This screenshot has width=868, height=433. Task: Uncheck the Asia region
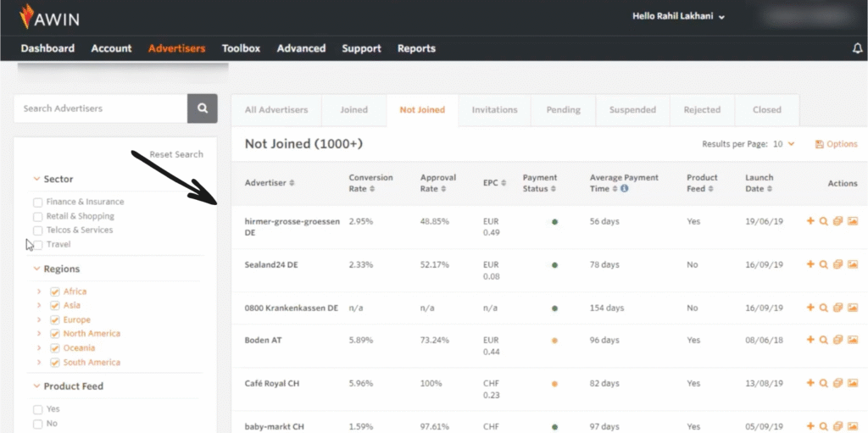pos(55,305)
